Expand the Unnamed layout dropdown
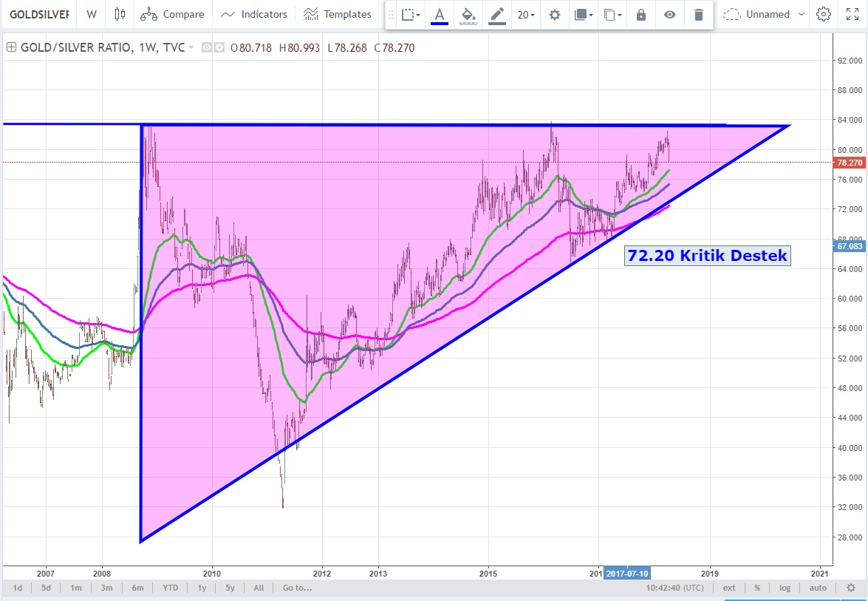Viewport: 868px width, 601px height. (x=763, y=14)
